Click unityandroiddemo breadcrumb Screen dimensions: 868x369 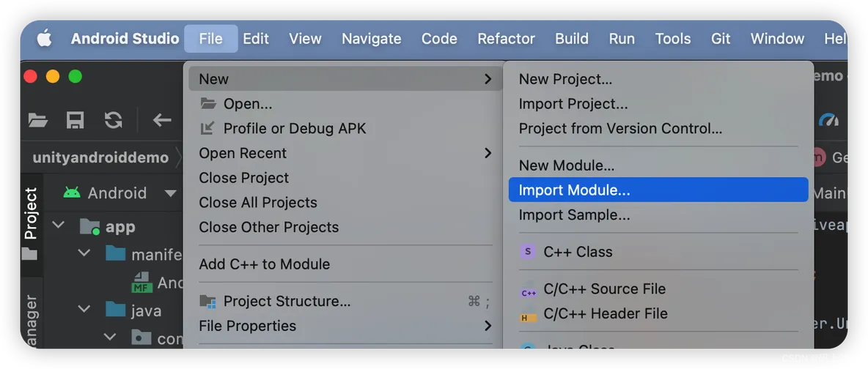[100, 157]
